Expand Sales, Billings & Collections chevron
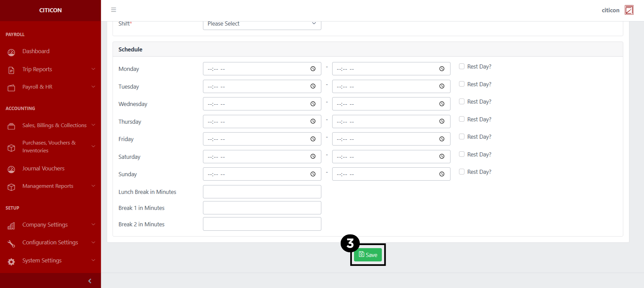 tap(93, 125)
